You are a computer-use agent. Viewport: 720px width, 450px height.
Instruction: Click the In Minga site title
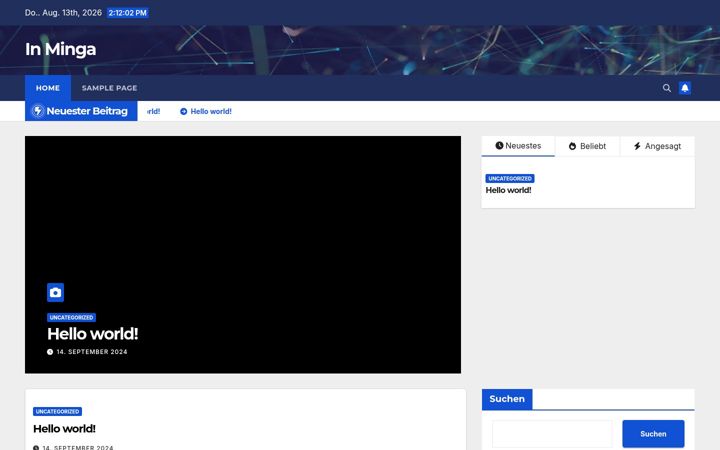[61, 49]
